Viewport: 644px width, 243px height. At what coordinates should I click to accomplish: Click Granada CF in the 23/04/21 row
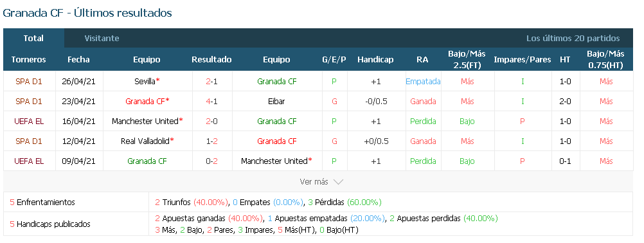145,101
